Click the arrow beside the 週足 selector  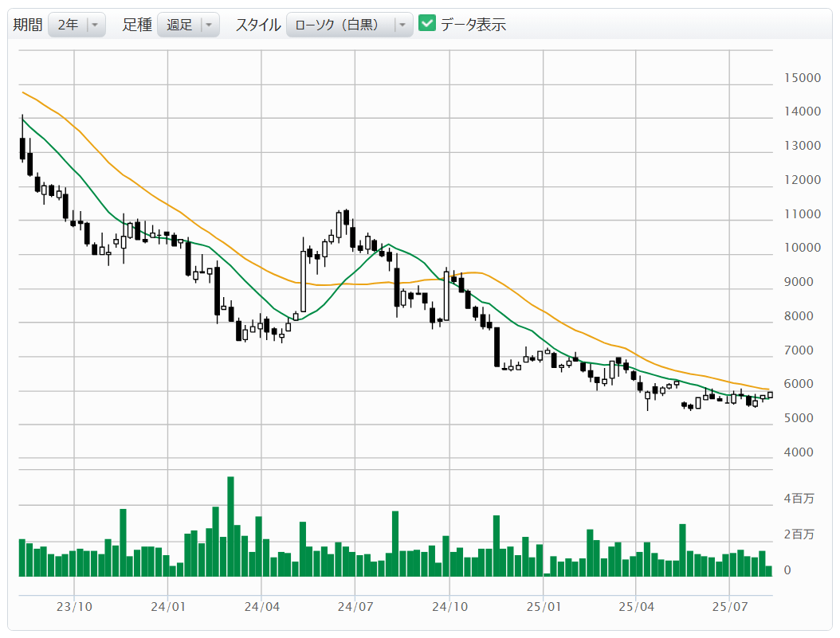click(209, 25)
